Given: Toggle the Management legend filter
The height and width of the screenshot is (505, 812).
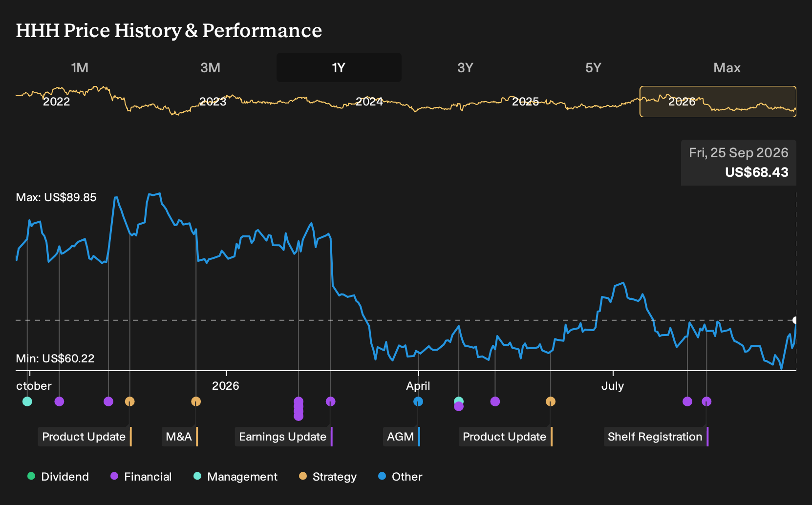Looking at the screenshot, I should [235, 477].
